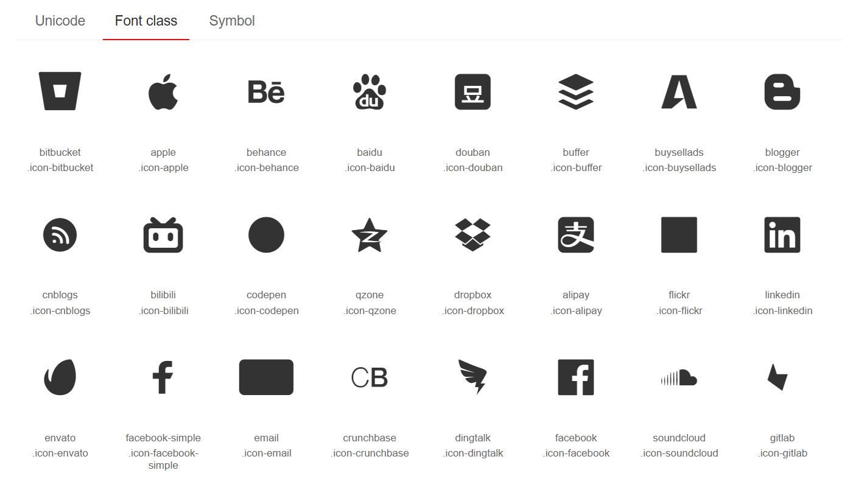This screenshot has width=867, height=504.
Task: Select the DingTalk wing icon
Action: click(472, 377)
